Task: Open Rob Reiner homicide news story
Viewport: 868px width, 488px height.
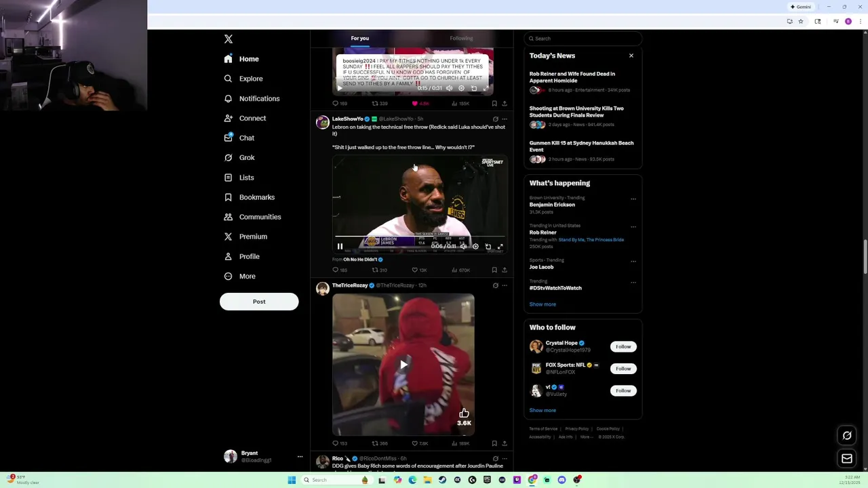Action: [x=582, y=81]
